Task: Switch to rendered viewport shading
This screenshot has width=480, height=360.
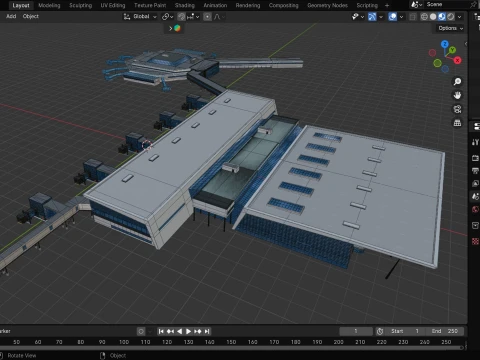Action: pos(451,17)
